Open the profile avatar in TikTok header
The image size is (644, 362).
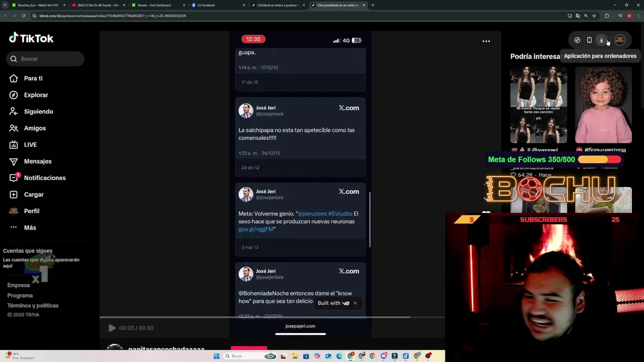[620, 40]
